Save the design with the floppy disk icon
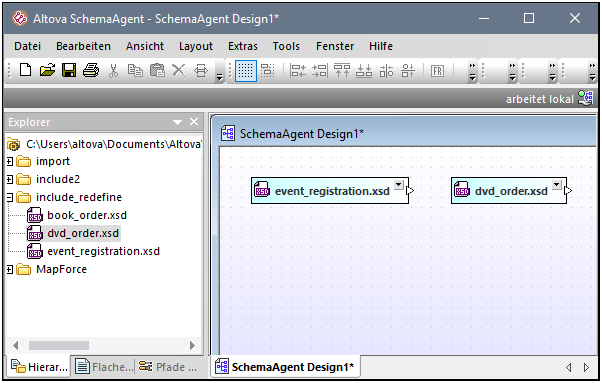602x383 pixels. click(x=69, y=71)
